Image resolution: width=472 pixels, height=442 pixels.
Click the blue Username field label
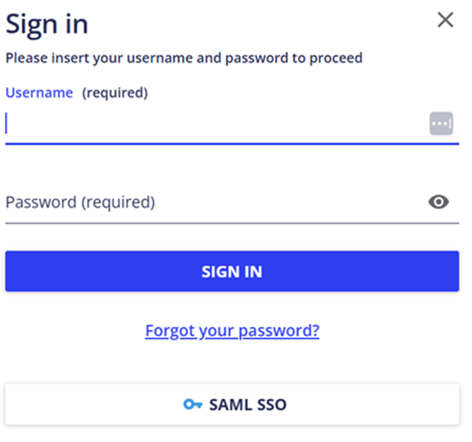click(39, 93)
